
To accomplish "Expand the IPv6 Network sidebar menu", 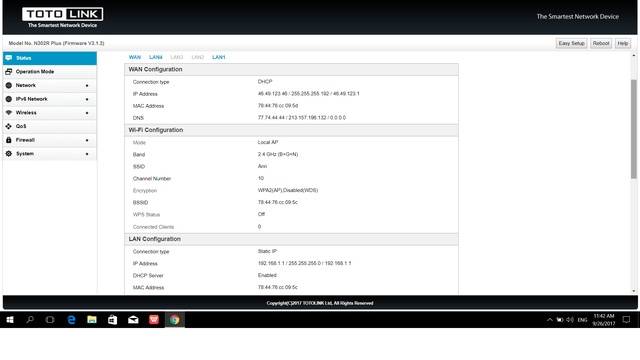I will point(50,99).
